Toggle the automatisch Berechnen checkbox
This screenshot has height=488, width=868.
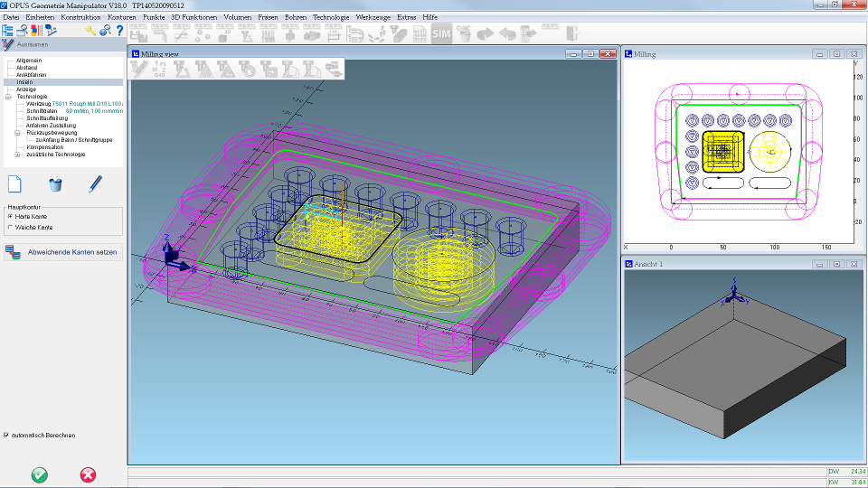tap(6, 435)
